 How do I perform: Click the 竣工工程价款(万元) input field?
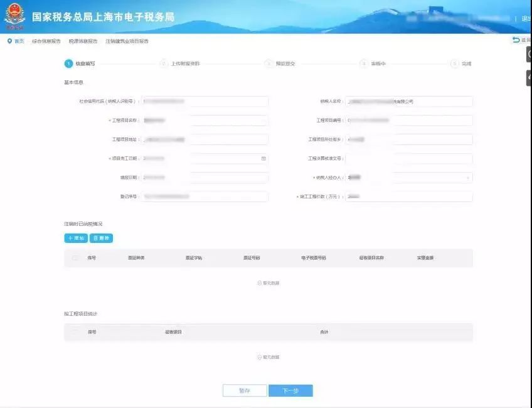click(x=409, y=196)
